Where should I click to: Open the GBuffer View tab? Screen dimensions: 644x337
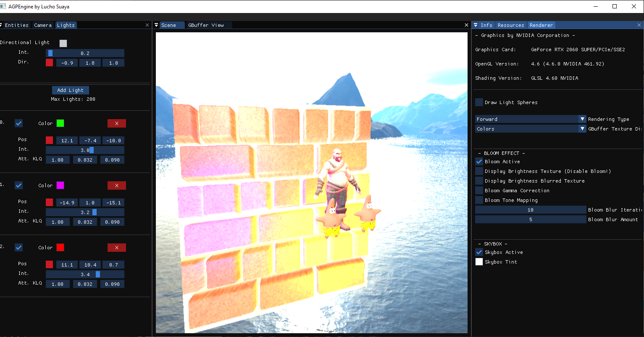pos(206,25)
